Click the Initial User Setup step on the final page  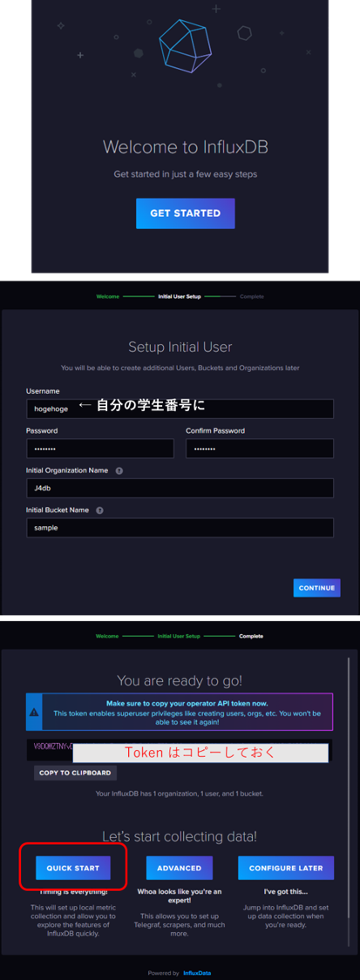179,636
